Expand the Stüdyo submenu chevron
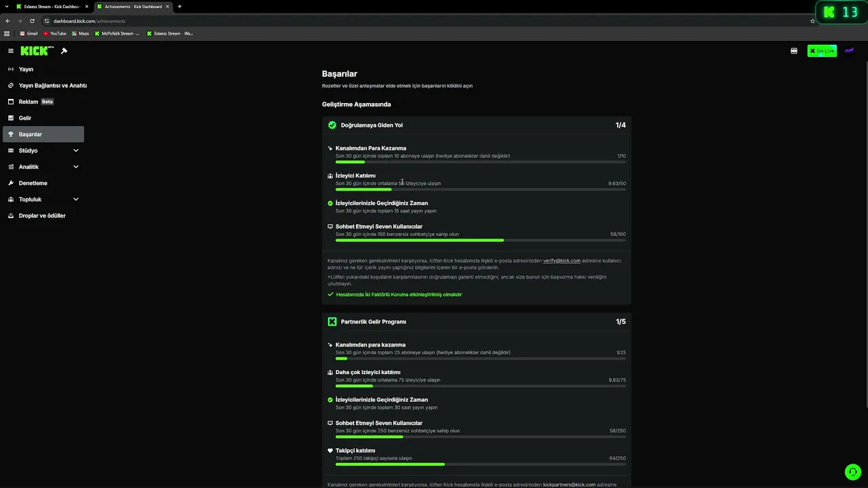 coord(76,150)
